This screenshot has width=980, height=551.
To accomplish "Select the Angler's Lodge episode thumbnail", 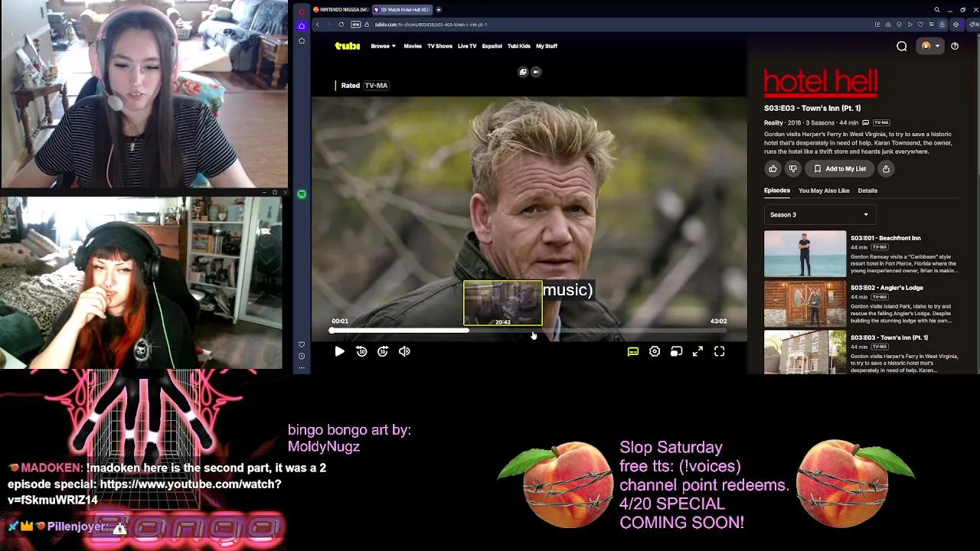I will (805, 303).
